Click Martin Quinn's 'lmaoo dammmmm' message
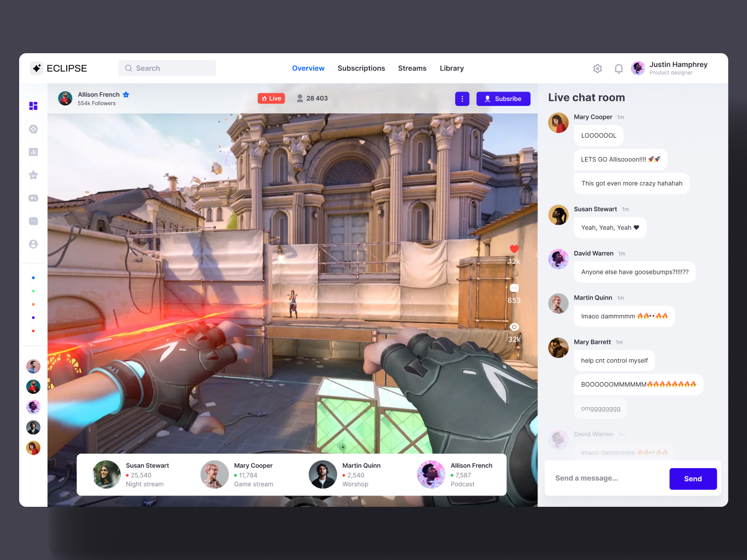This screenshot has width=747, height=560. pyautogui.click(x=624, y=316)
